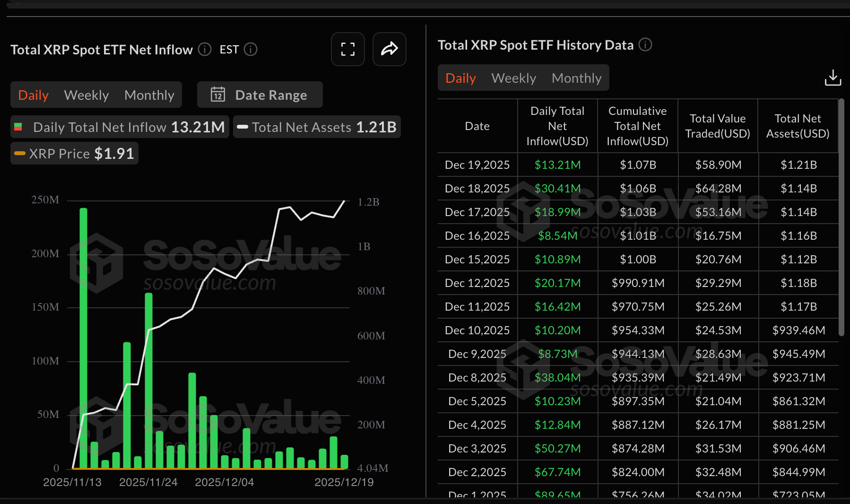Image resolution: width=850 pixels, height=504 pixels.
Task: Click the info icon next to chart title
Action: pos(204,49)
